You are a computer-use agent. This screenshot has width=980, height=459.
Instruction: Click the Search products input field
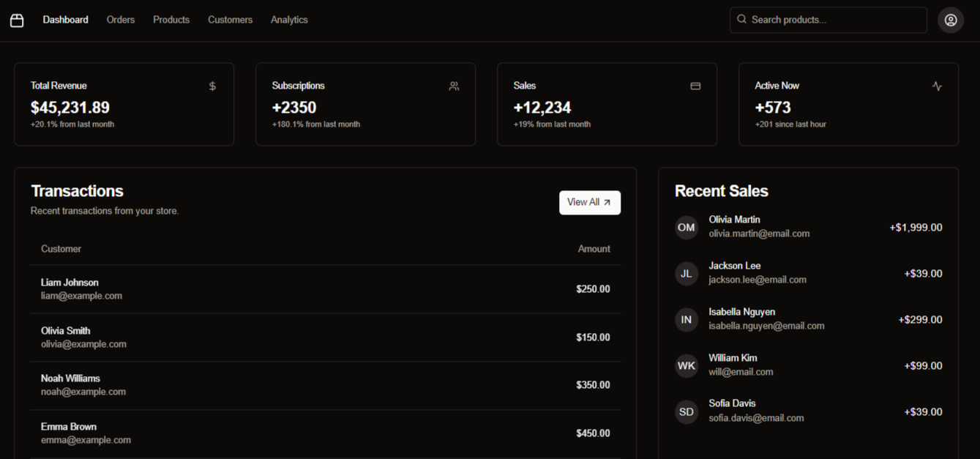[827, 20]
